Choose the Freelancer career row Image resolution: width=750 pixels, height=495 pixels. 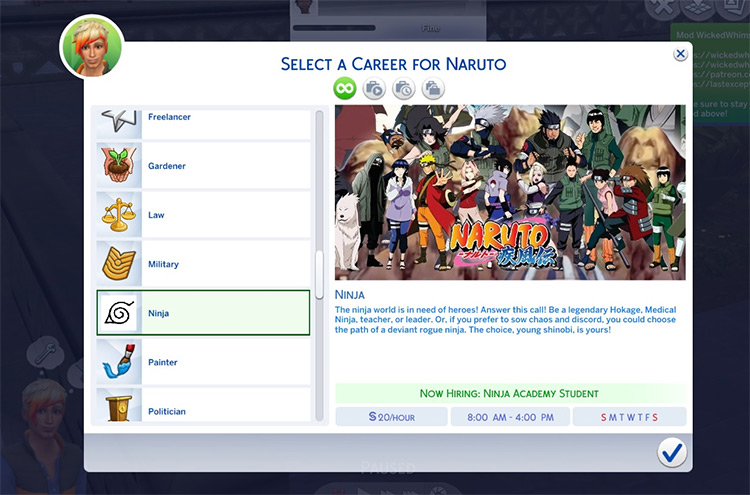tap(203, 123)
